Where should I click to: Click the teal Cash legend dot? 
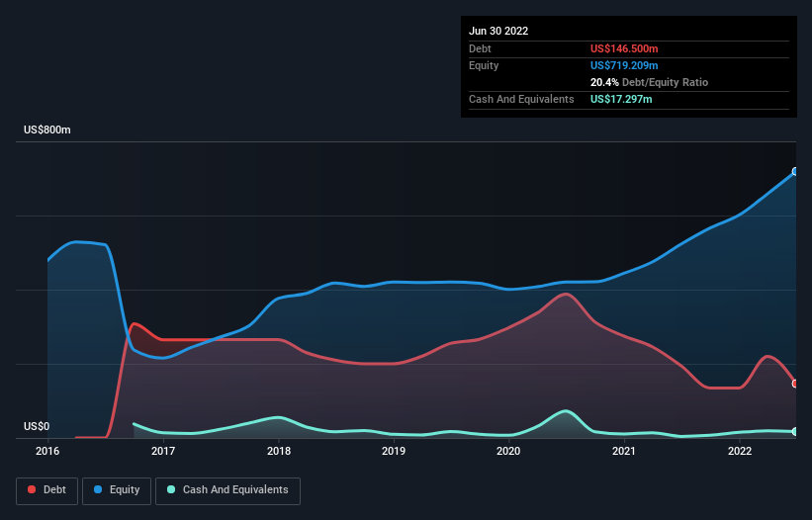(x=171, y=489)
